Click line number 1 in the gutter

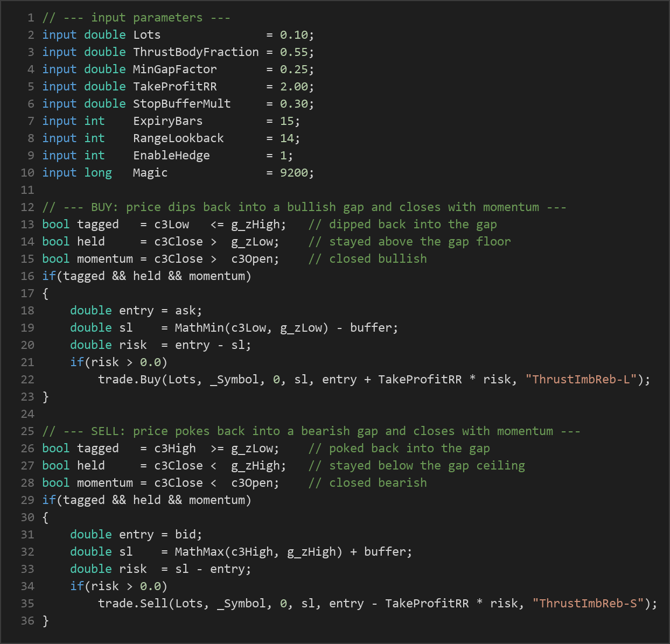pyautogui.click(x=31, y=18)
